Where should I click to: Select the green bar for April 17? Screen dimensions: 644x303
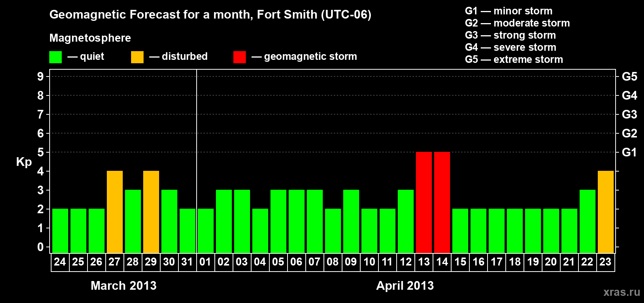point(497,231)
